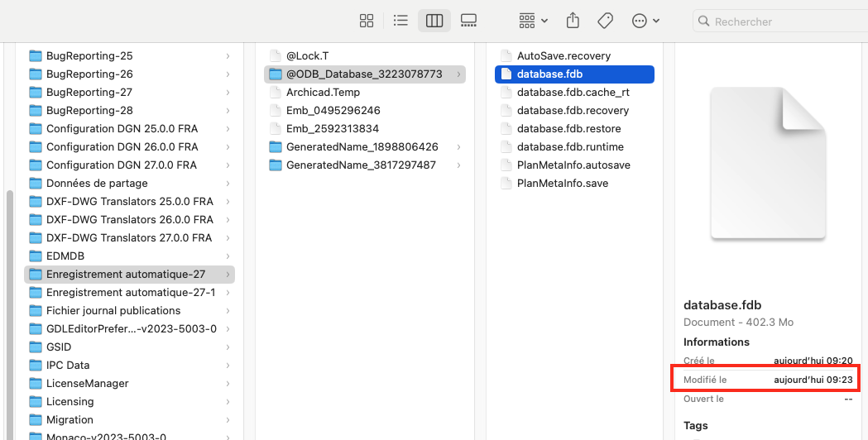868x440 pixels.
Task: Expand Enregistrement automatique-27-1 chevron
Action: point(228,293)
